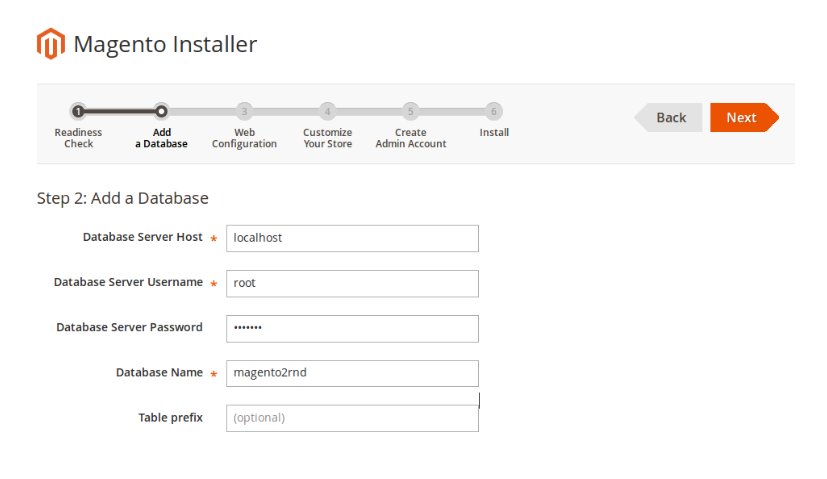The height and width of the screenshot is (479, 827).
Task: Select step 1 Readiness Check circle
Action: pos(78,111)
